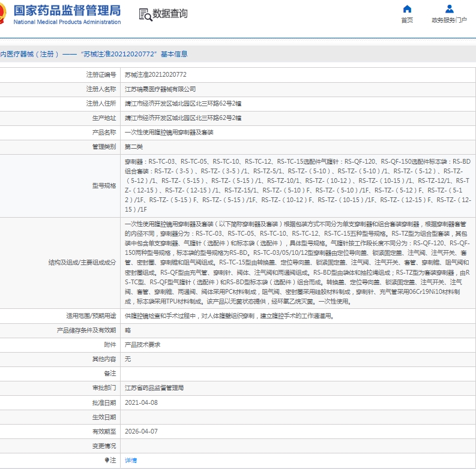Click the 结构及组成/主要组成成分 label
476x469 pixels.
pyautogui.click(x=82, y=263)
